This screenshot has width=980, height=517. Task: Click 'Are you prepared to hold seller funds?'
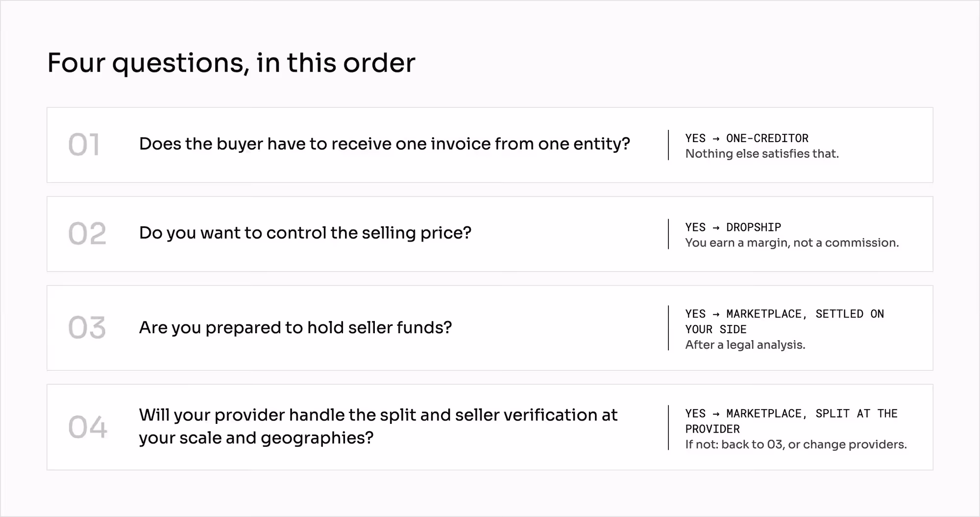point(295,327)
